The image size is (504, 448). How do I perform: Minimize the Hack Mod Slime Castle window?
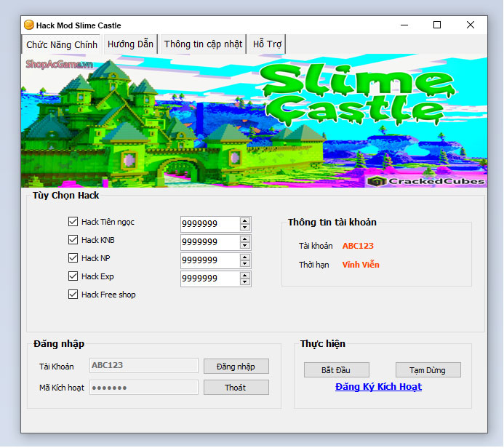tap(404, 25)
